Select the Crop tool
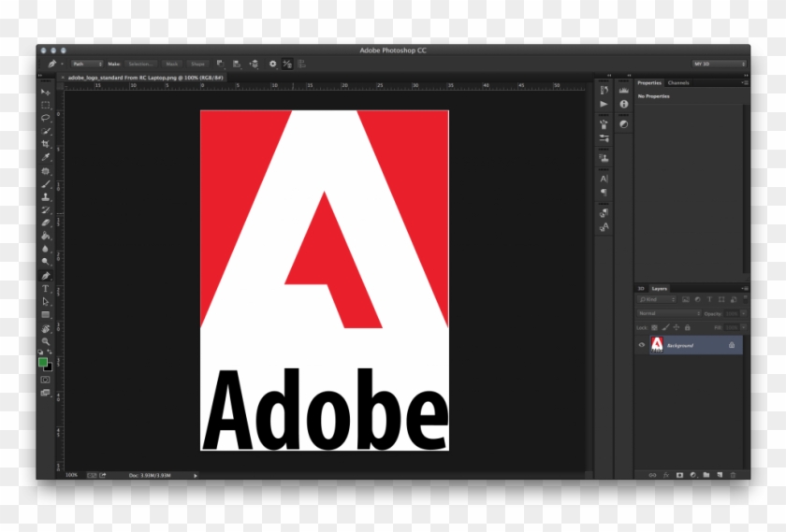Viewport: 786px width, 532px height. click(x=46, y=144)
